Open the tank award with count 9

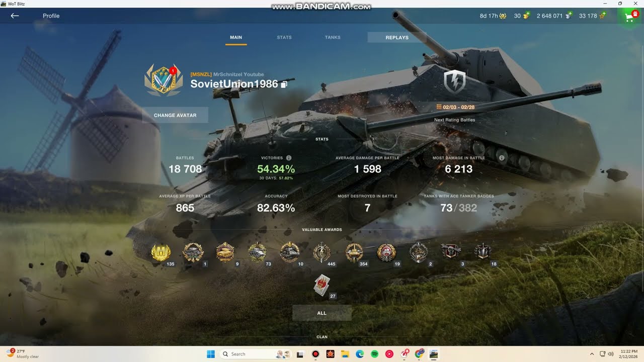pyautogui.click(x=225, y=252)
